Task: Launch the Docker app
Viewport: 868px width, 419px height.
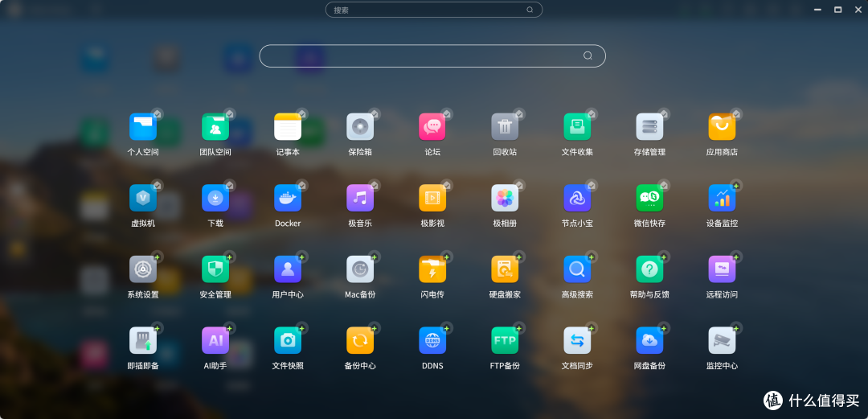Action: 288,198
